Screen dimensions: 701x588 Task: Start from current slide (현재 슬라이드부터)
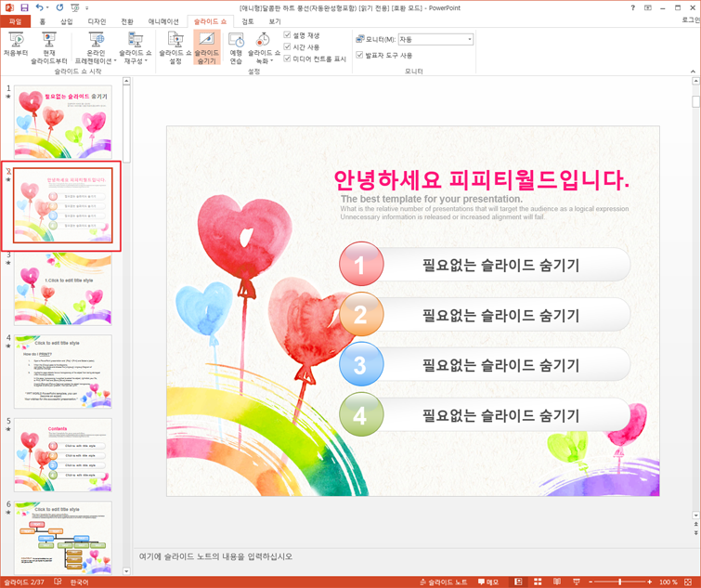click(48, 48)
